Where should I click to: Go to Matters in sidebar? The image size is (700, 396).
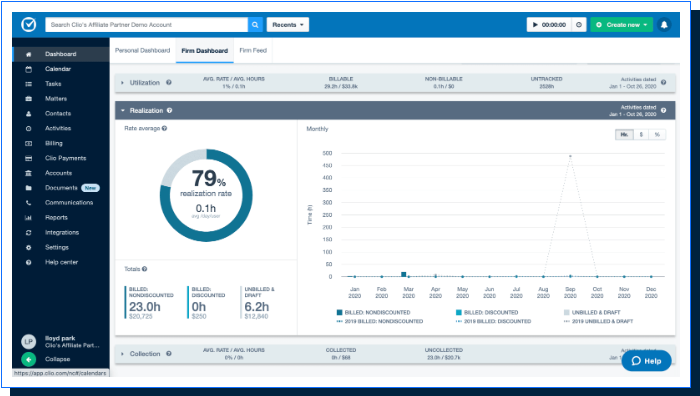pyautogui.click(x=56, y=99)
